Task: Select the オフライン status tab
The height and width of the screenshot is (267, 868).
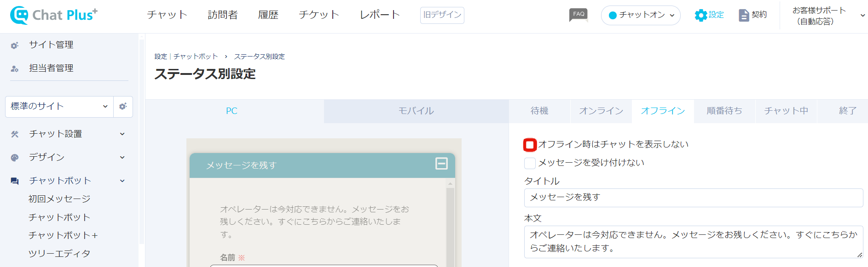Action: click(663, 111)
